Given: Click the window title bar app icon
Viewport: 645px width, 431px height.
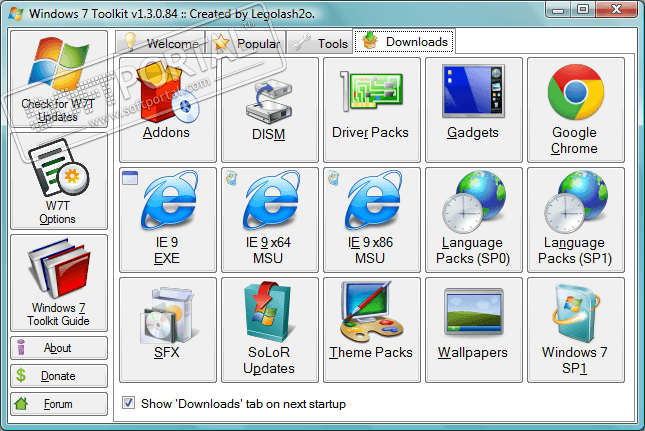Looking at the screenshot, I should pyautogui.click(x=16, y=14).
